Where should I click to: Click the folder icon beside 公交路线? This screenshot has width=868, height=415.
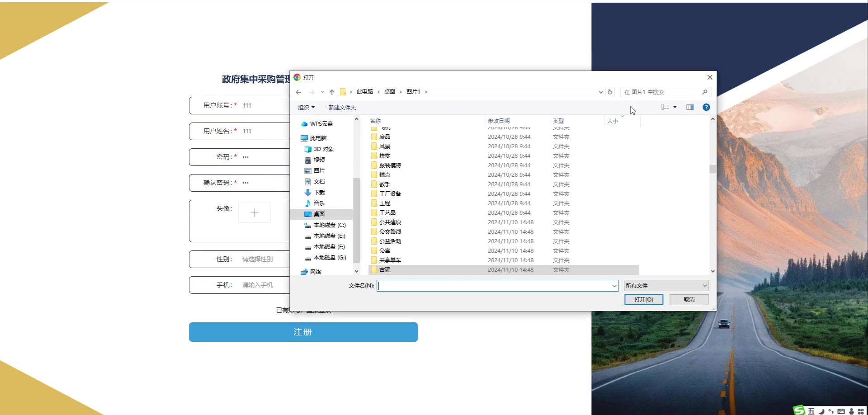374,232
